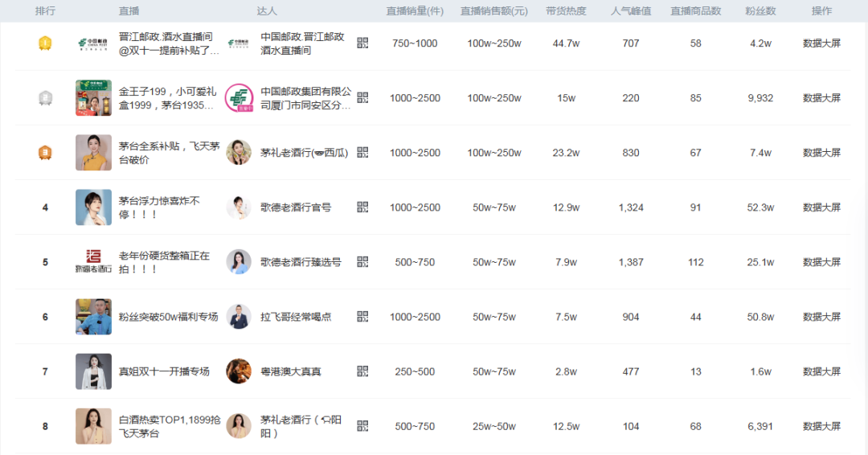Click avatar of 拉飞哥经常喝点
The width and height of the screenshot is (868, 455).
[239, 317]
